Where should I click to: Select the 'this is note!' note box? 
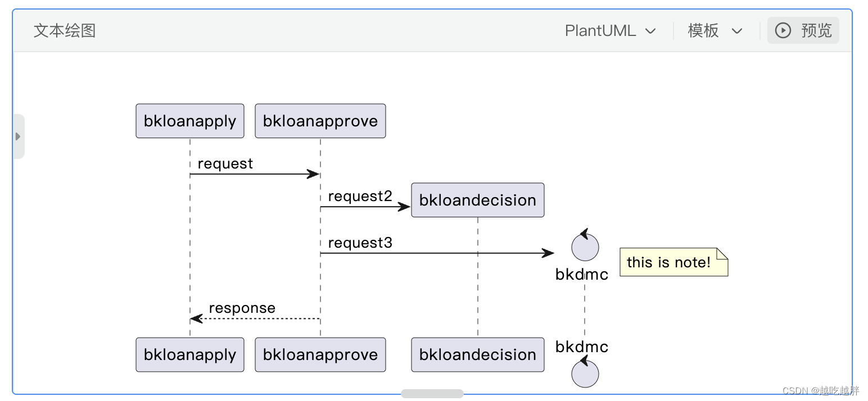tap(673, 262)
